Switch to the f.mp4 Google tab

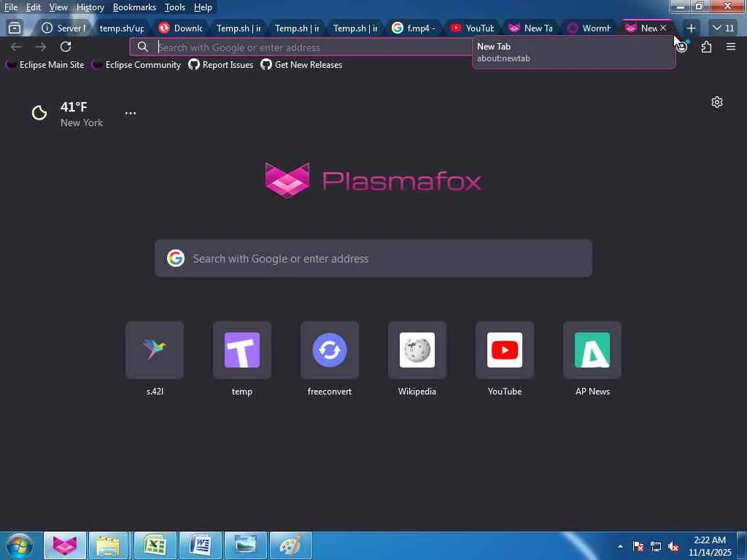click(x=414, y=28)
